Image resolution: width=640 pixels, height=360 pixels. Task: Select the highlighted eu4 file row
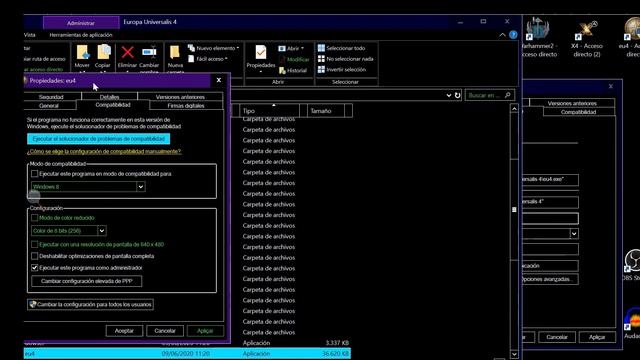(187, 353)
